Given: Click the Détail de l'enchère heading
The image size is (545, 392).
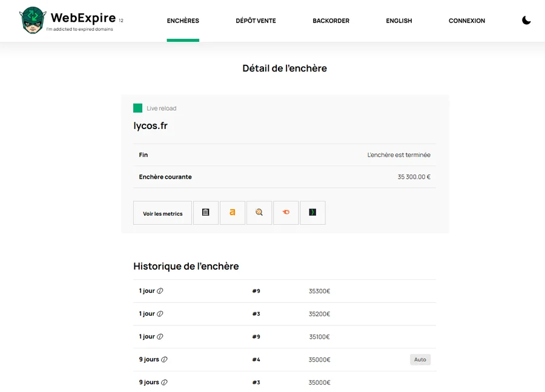Looking at the screenshot, I should pyautogui.click(x=285, y=68).
